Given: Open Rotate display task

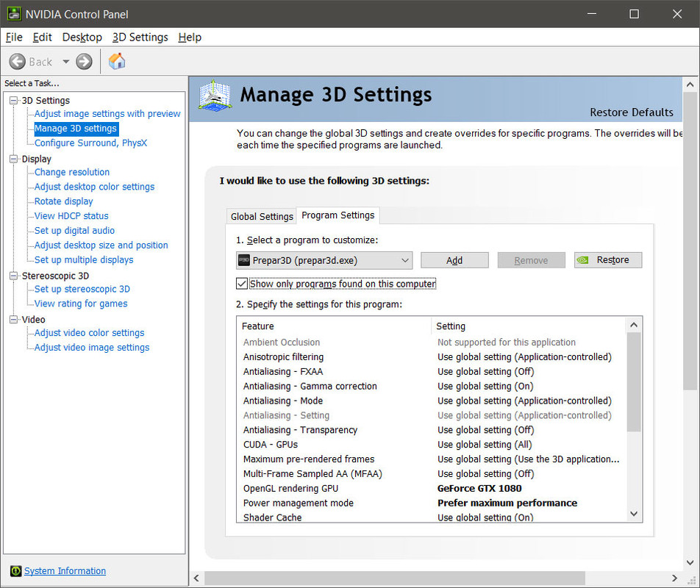Looking at the screenshot, I should pyautogui.click(x=63, y=201).
